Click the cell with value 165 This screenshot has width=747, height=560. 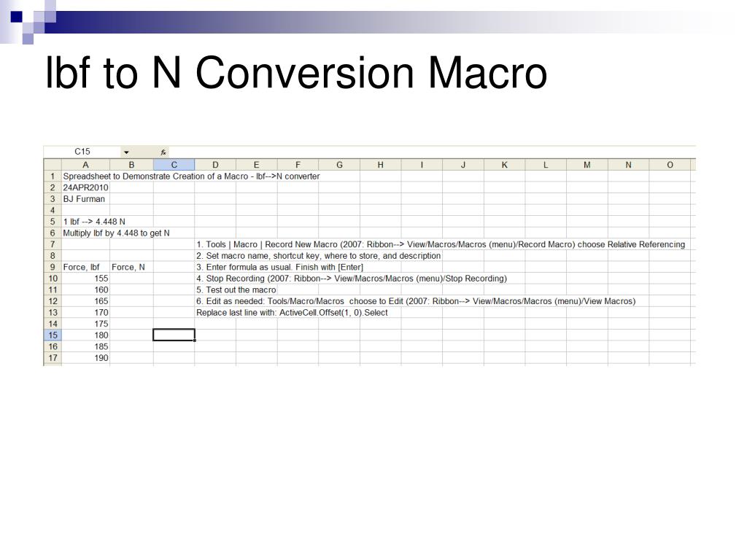86,301
